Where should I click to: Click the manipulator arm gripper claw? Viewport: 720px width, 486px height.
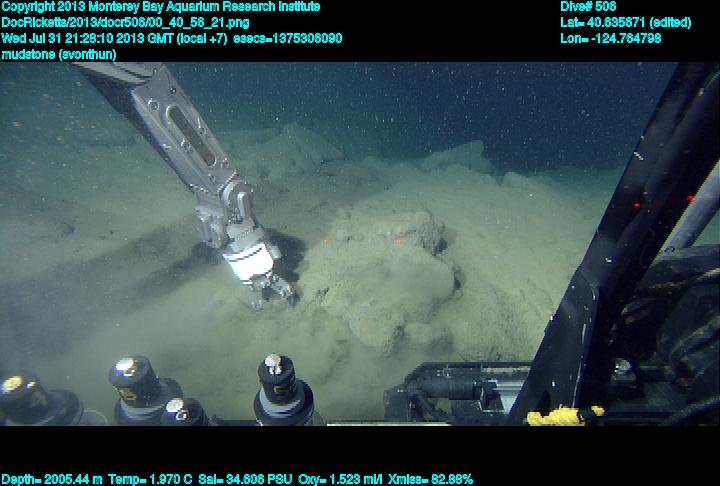point(271,289)
